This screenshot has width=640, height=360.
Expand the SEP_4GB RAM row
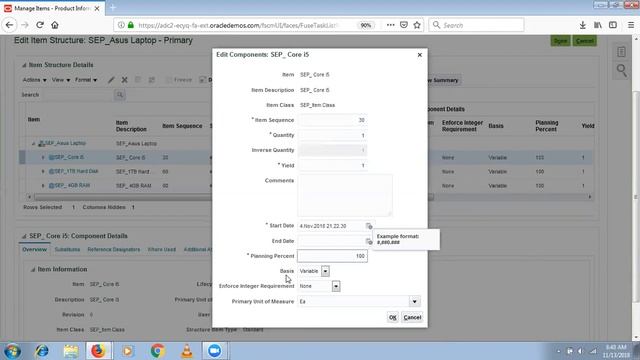click(43, 186)
